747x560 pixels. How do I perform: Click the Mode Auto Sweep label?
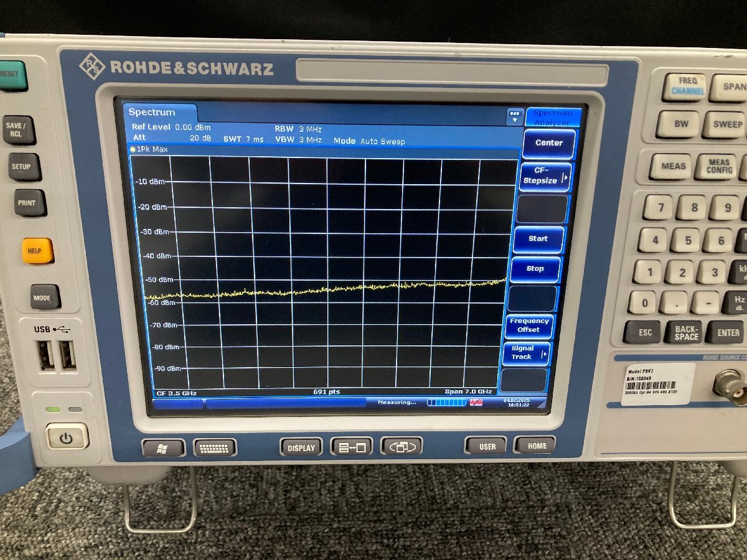pyautogui.click(x=369, y=141)
